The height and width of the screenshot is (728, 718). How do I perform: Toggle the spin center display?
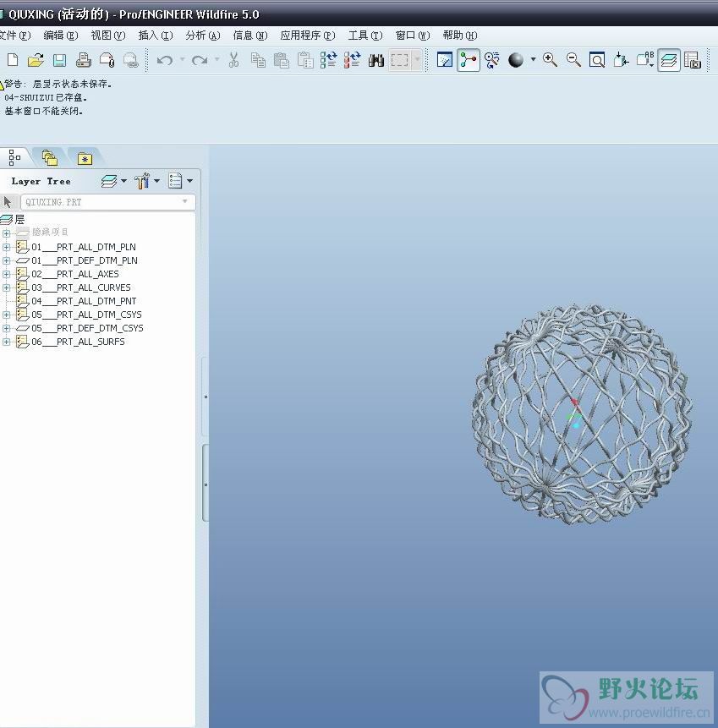pos(469,60)
